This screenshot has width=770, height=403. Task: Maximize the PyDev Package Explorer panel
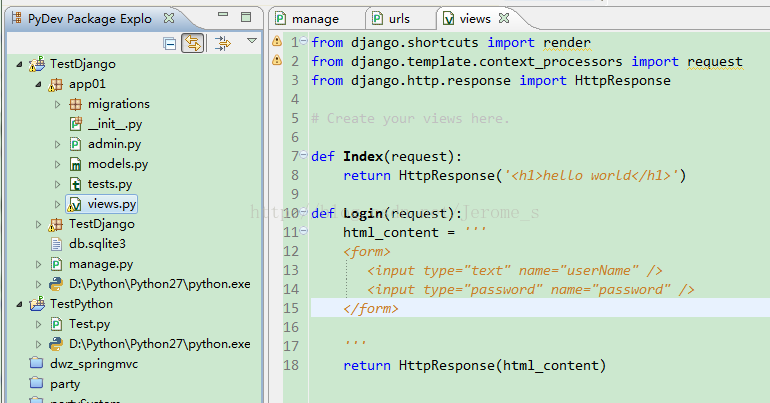tap(246, 17)
